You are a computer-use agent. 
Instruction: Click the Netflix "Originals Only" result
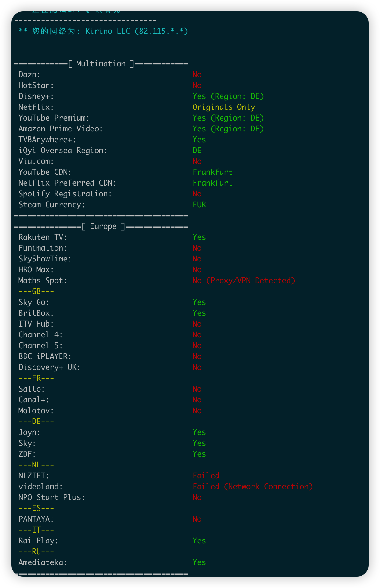pyautogui.click(x=223, y=107)
